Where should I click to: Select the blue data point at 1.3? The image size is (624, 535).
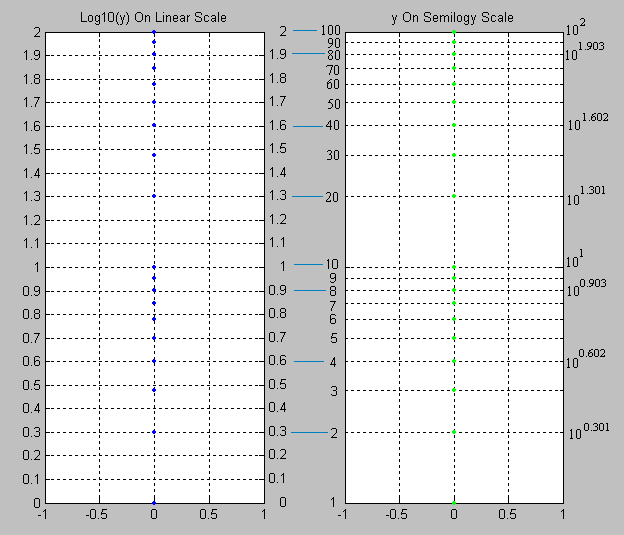(x=154, y=196)
